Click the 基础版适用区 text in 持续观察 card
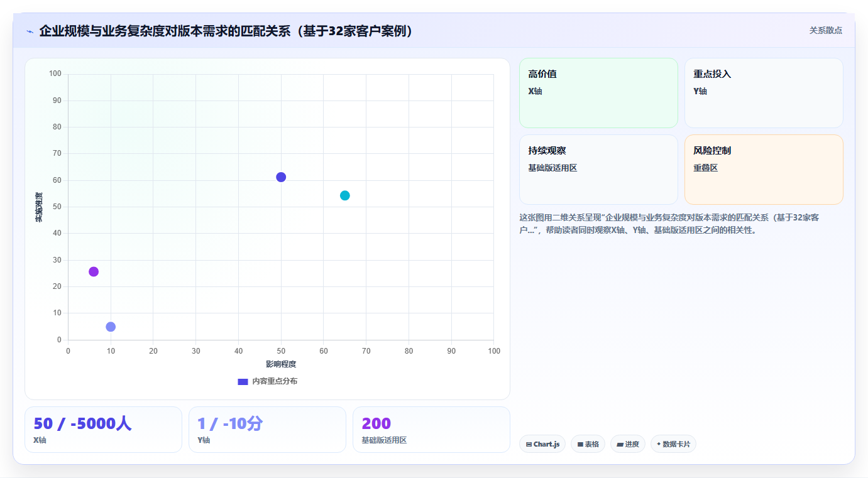Viewport: 868px width, 478px height. click(x=552, y=168)
